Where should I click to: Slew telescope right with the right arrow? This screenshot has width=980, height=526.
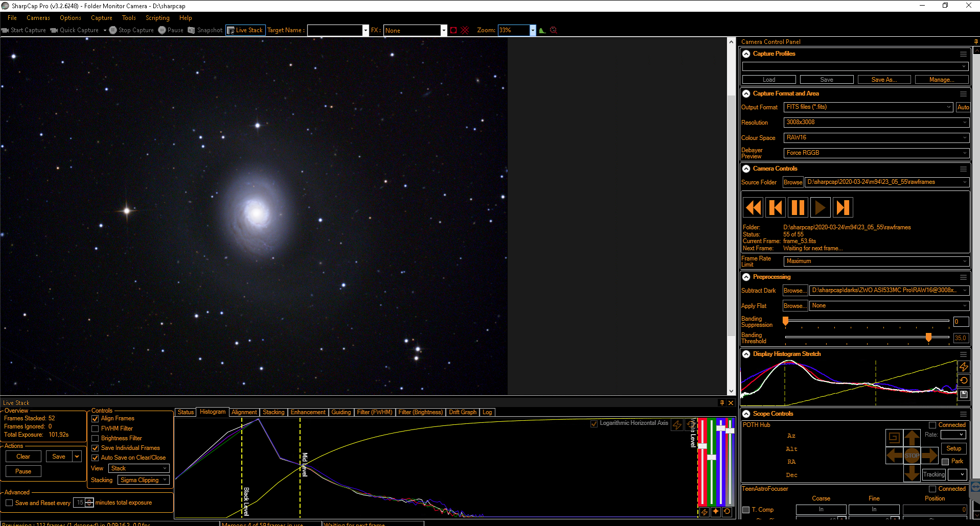pyautogui.click(x=930, y=455)
